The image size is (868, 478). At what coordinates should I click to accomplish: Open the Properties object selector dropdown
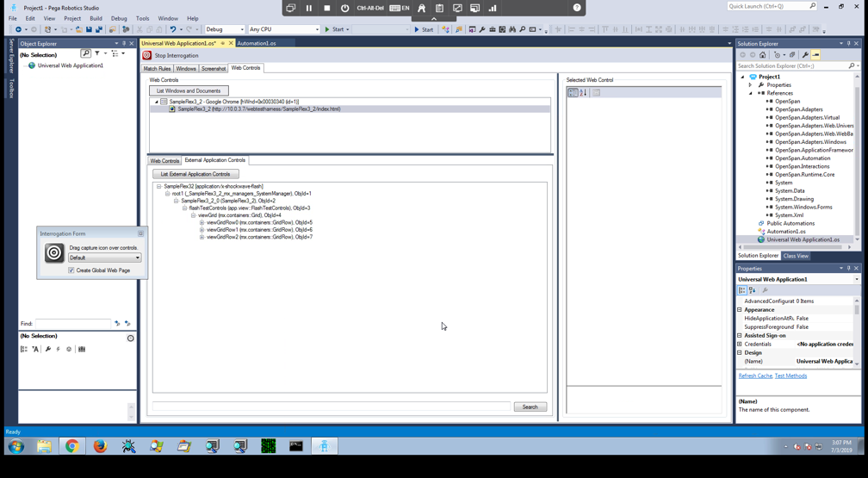pos(856,279)
